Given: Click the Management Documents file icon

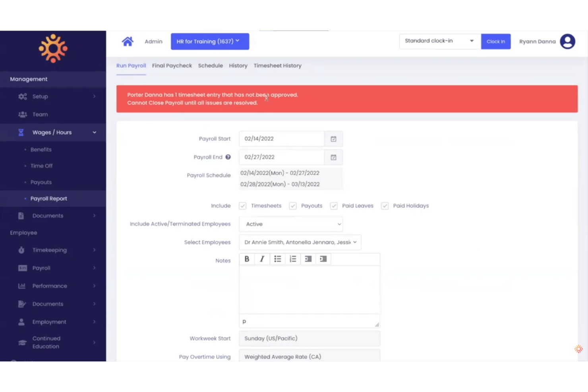Looking at the screenshot, I should click(x=21, y=216).
